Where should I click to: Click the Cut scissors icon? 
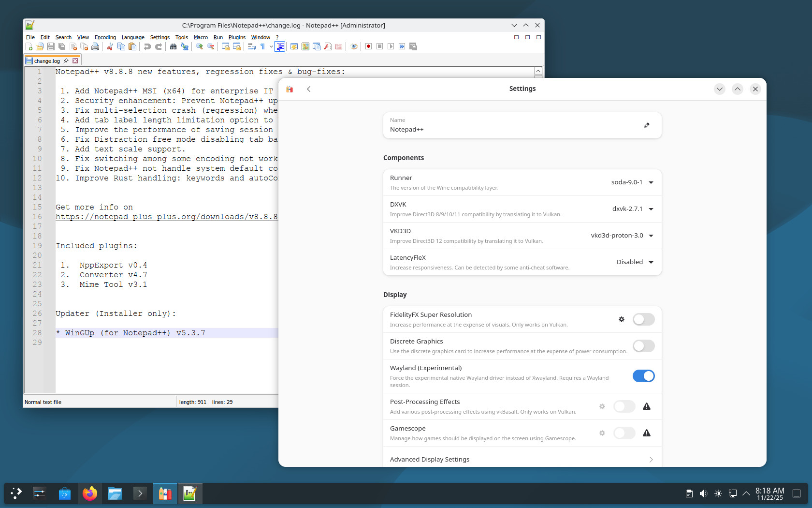click(110, 46)
